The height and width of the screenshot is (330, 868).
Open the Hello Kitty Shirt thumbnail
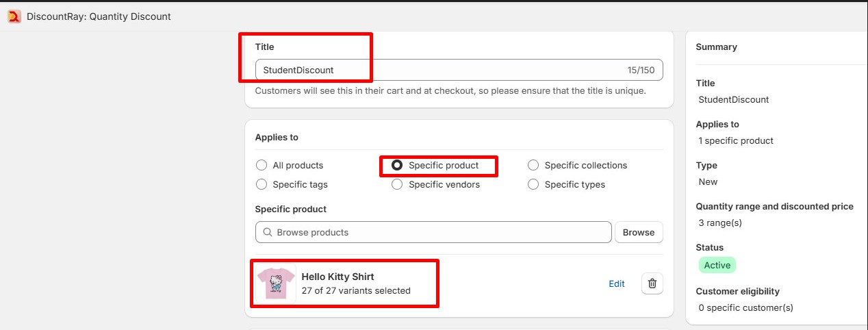275,283
